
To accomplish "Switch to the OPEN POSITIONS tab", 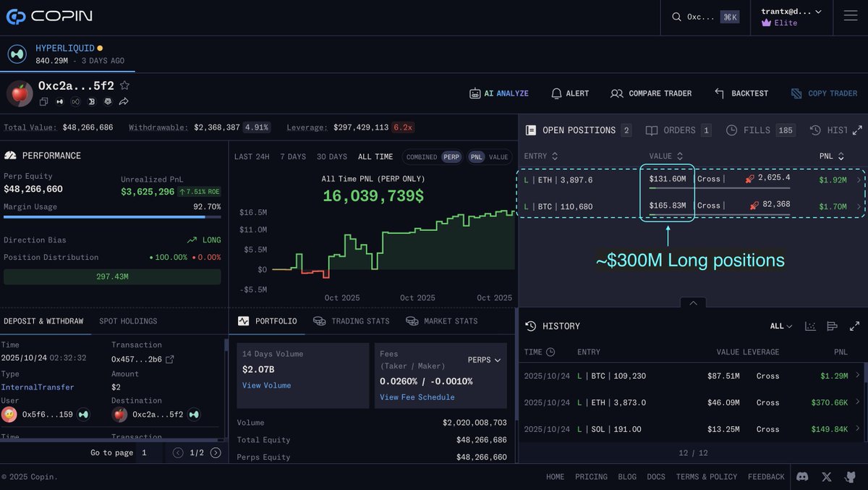I will pos(578,130).
